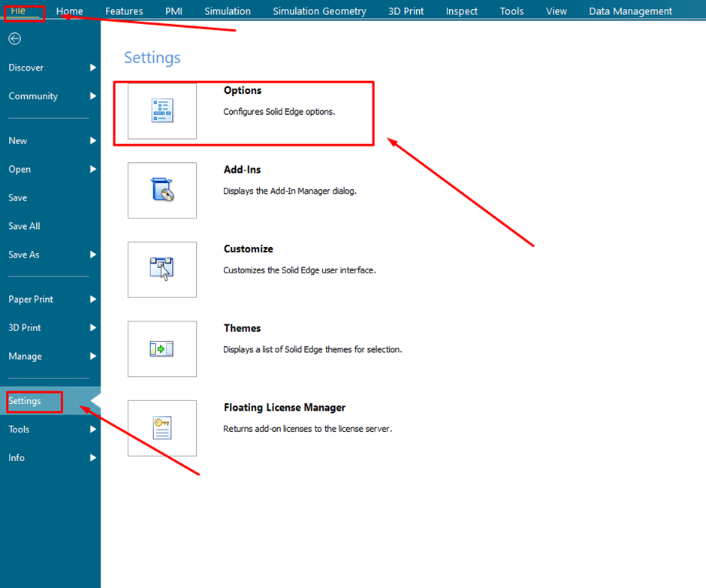Click "Returns add-on licenses to the license server."
The width and height of the screenshot is (706, 588).
(x=307, y=429)
